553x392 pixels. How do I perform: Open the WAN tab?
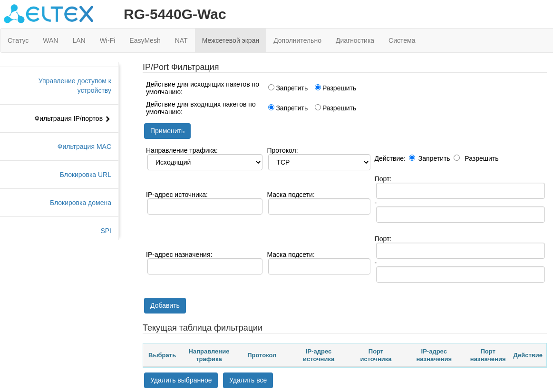point(50,40)
